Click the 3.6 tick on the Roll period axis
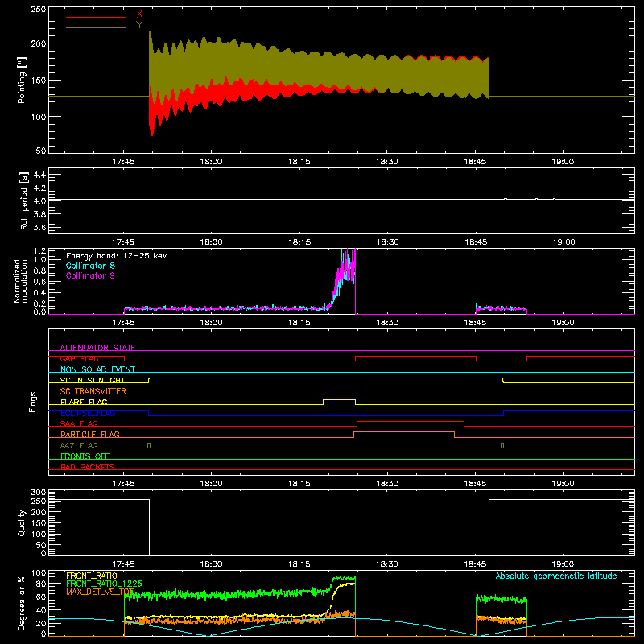 click(x=39, y=228)
